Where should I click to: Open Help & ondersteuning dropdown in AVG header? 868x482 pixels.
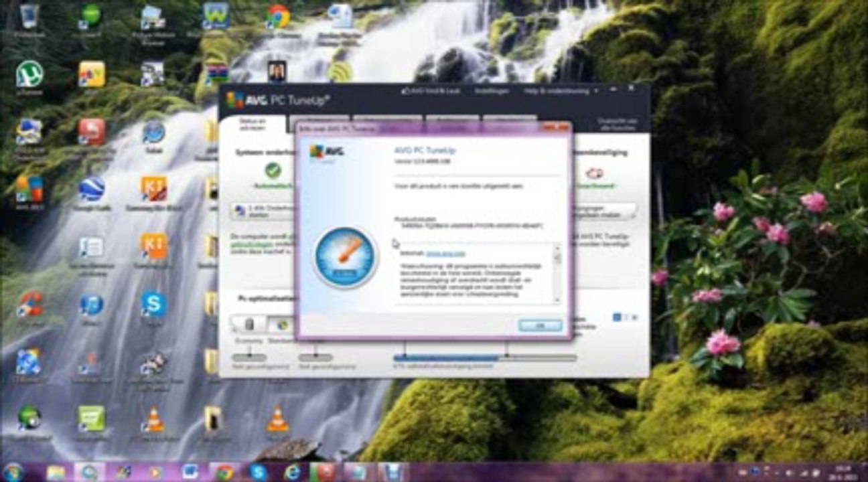click(x=561, y=90)
